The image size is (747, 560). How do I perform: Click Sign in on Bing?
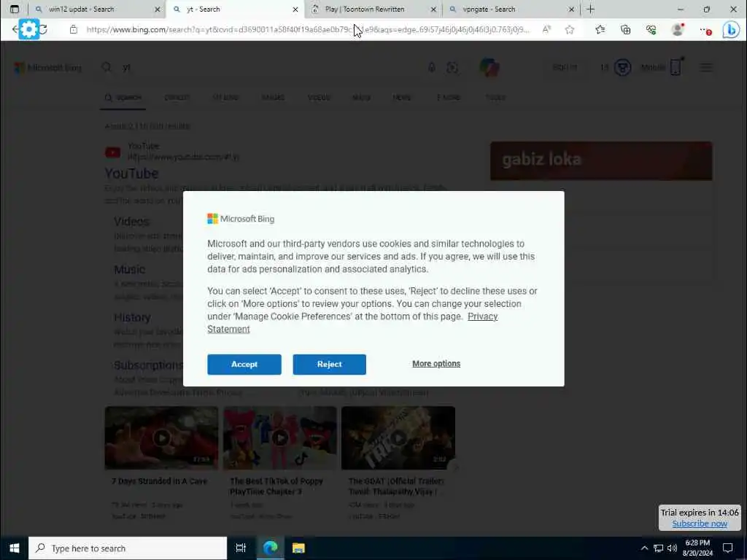point(565,67)
